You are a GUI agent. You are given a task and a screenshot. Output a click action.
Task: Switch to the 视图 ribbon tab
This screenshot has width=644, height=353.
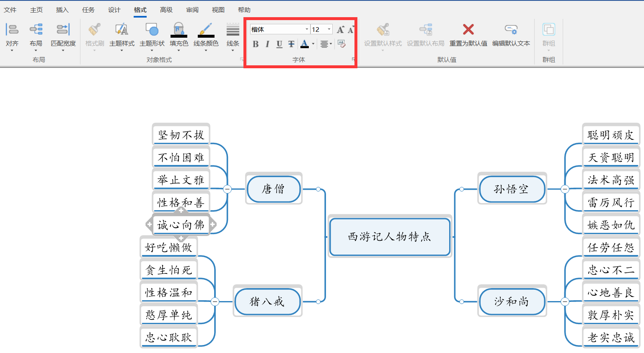click(218, 10)
